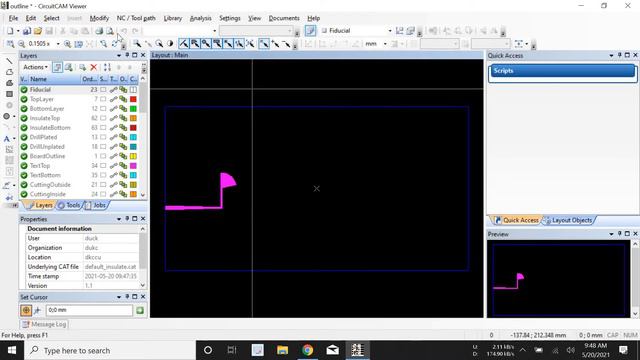This screenshot has height=360, width=640.
Task: Open the File menu
Action: (x=13, y=18)
